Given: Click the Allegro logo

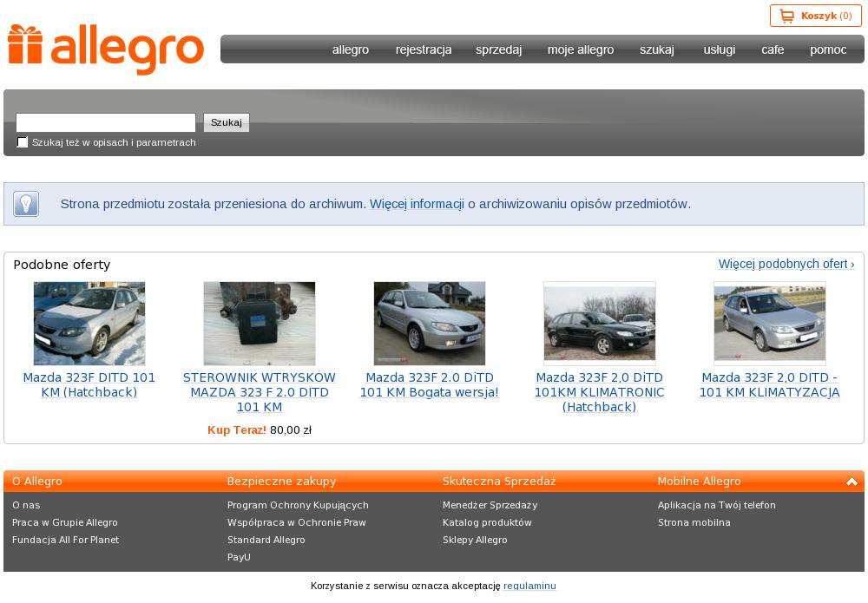Looking at the screenshot, I should pyautogui.click(x=106, y=49).
